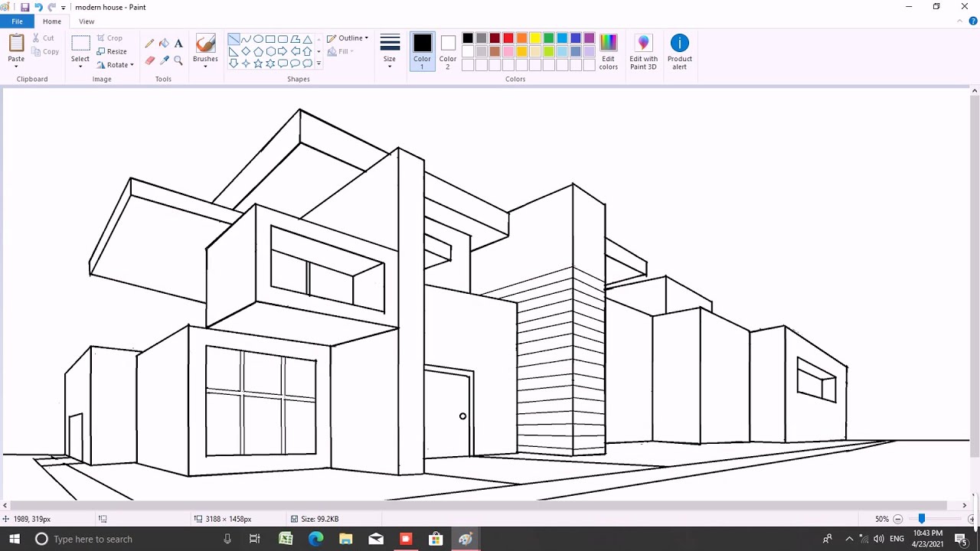The width and height of the screenshot is (980, 551).
Task: Choose the Rectangle shape
Action: pyautogui.click(x=270, y=39)
